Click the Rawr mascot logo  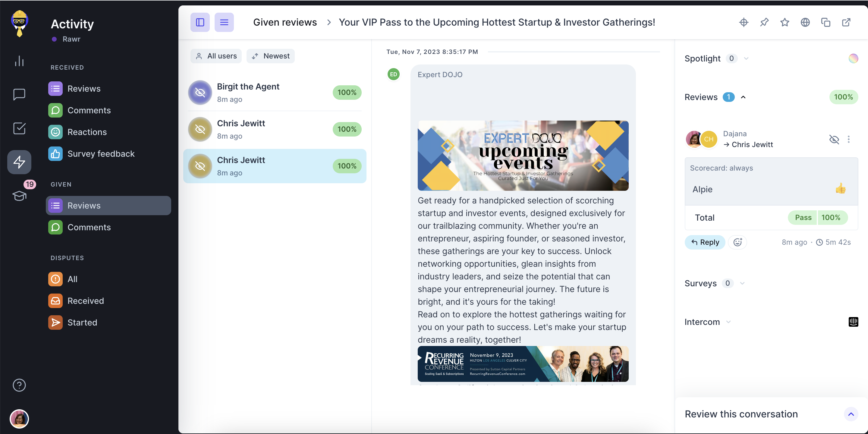pos(20,23)
